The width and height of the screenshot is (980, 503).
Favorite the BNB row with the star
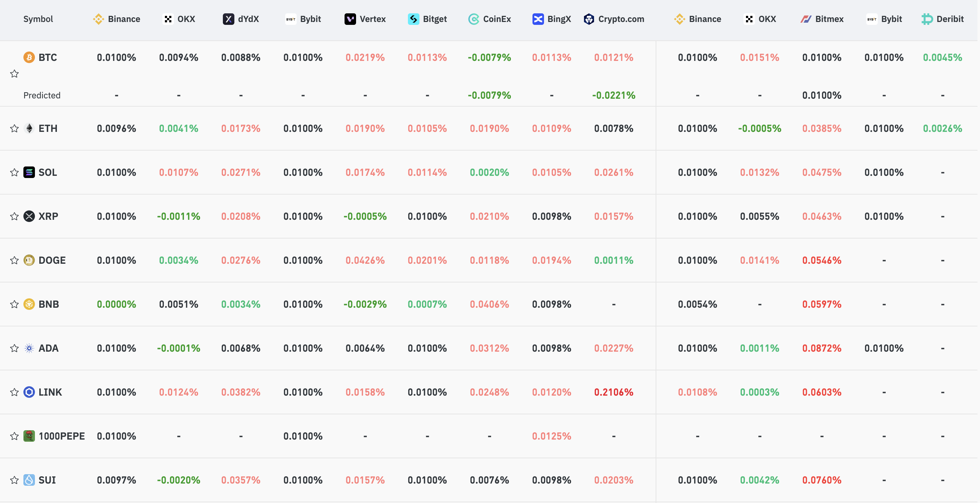tap(14, 304)
